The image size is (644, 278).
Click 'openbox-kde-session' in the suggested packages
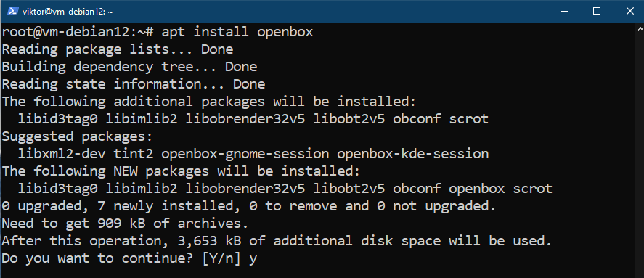click(413, 154)
